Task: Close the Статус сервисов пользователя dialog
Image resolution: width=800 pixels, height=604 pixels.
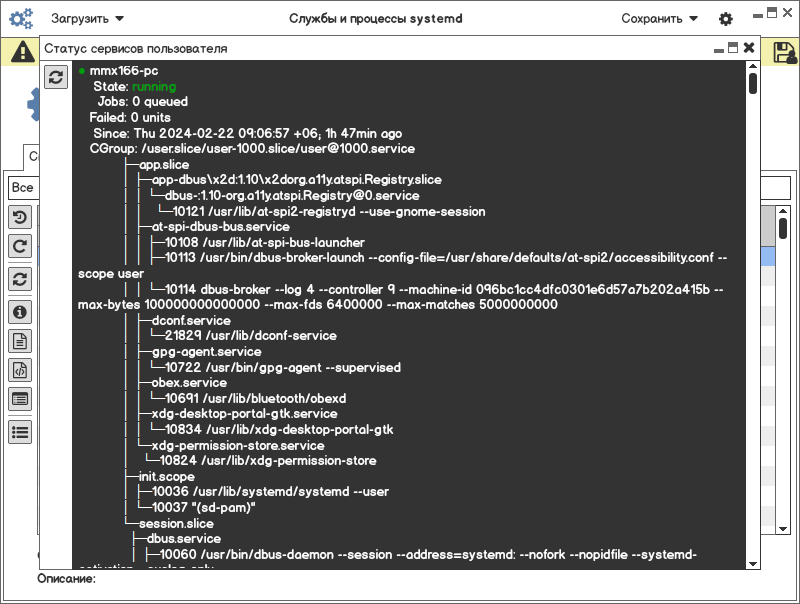Action: click(748, 48)
